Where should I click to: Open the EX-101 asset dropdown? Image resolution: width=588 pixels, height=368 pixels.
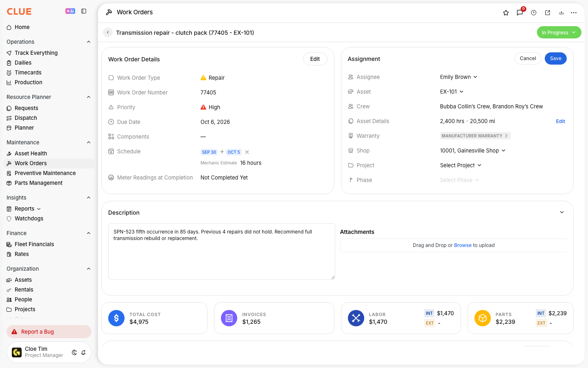(452, 92)
